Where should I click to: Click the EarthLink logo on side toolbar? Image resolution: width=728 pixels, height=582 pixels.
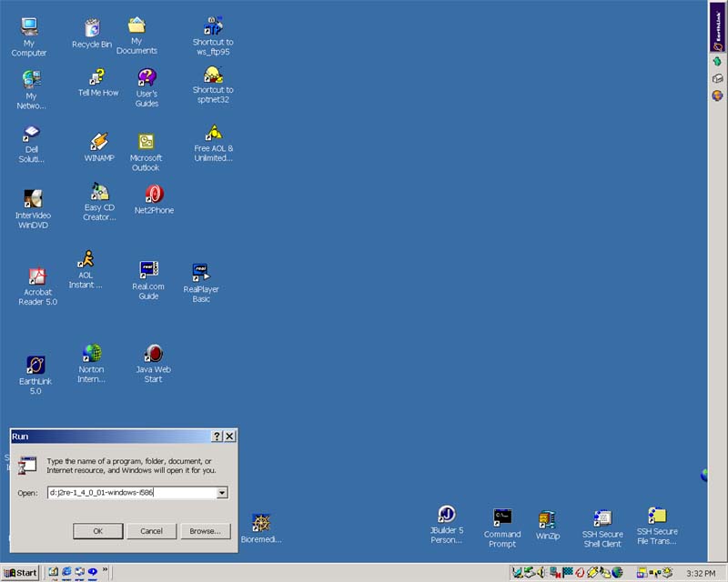pyautogui.click(x=717, y=27)
